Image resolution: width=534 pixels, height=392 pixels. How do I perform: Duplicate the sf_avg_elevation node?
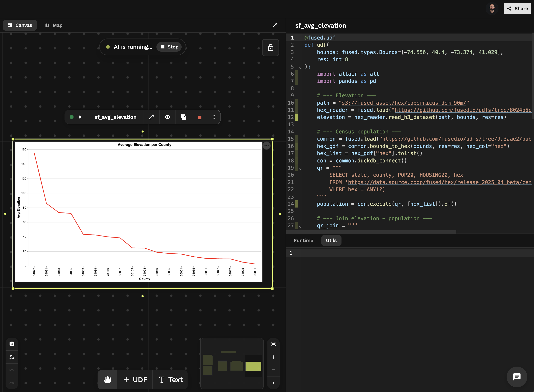[x=184, y=117]
